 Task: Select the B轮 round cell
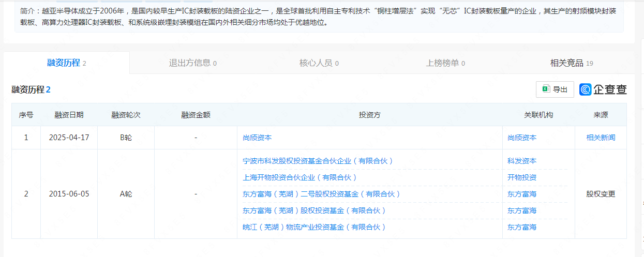126,138
